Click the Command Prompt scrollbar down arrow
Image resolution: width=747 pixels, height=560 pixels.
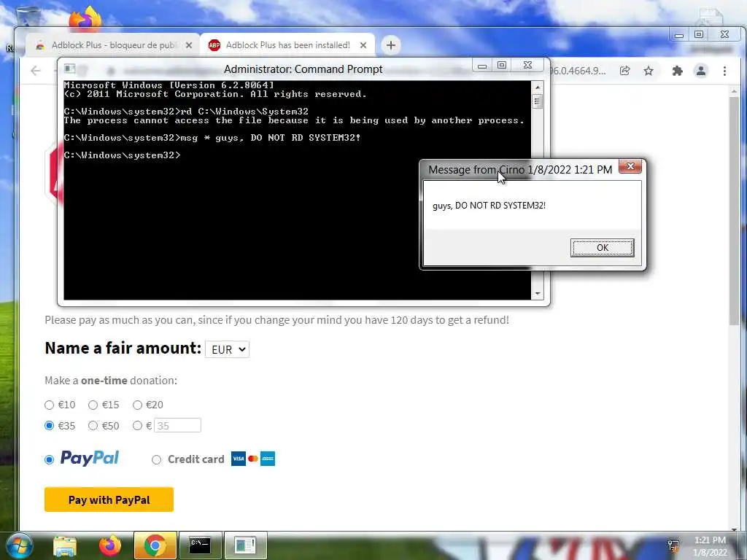coord(538,294)
